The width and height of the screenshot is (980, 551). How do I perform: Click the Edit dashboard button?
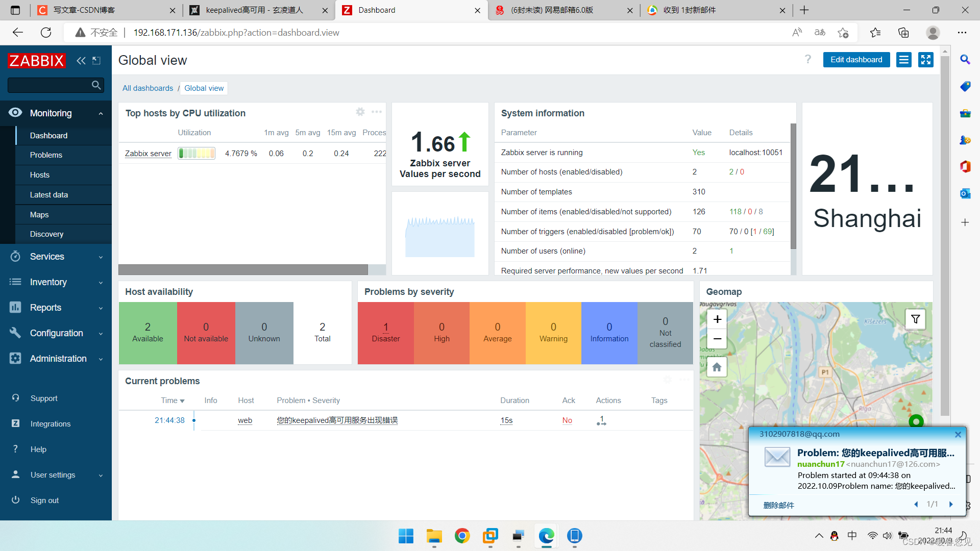click(x=856, y=60)
